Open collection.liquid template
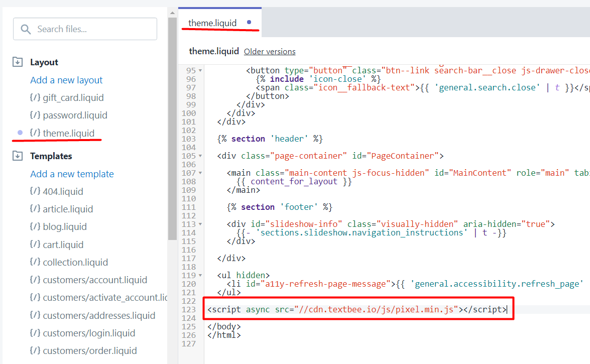Screen dimensions: 590x364 75,263
